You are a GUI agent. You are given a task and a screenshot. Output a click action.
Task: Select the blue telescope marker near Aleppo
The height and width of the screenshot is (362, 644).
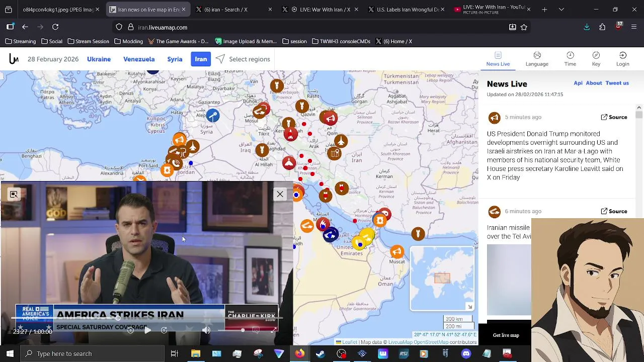coord(213,116)
